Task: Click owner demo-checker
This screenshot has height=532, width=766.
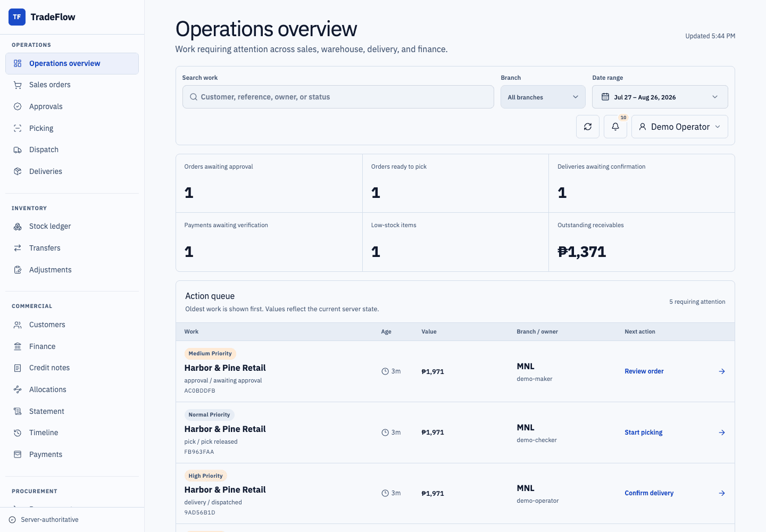Action: 537,440
